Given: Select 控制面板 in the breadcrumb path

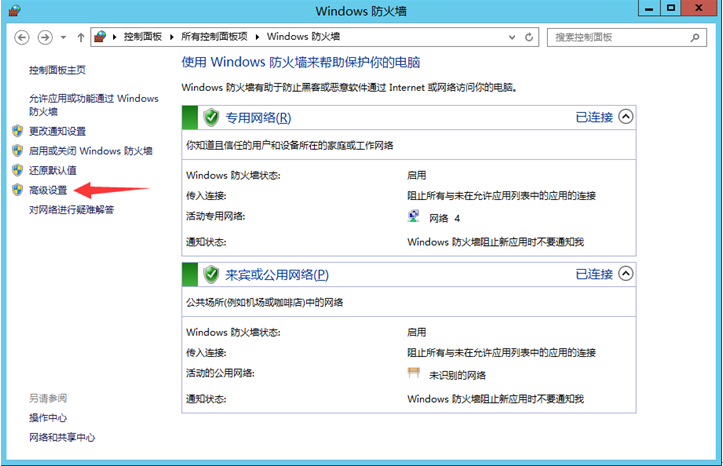Looking at the screenshot, I should tap(146, 37).
